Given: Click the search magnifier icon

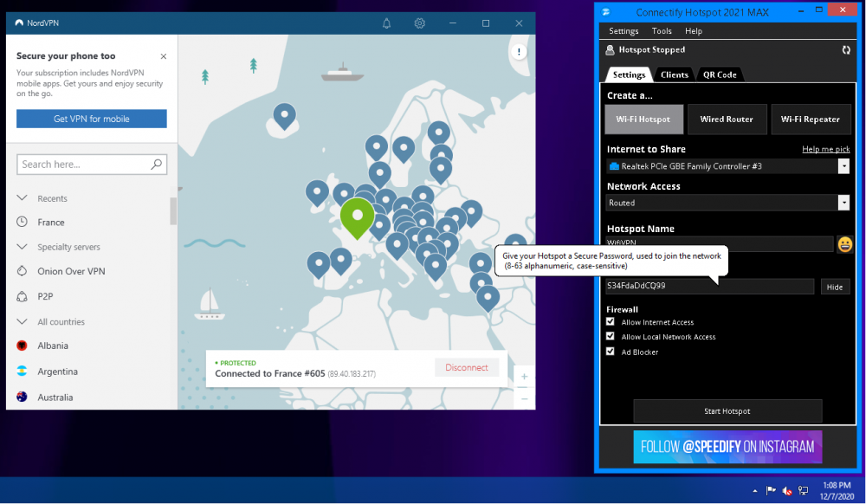Looking at the screenshot, I should coord(157,165).
